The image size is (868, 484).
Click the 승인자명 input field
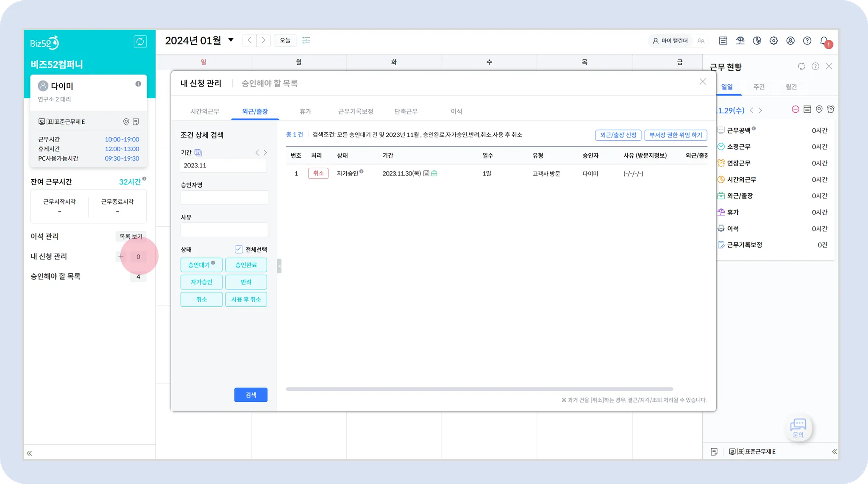(x=224, y=197)
